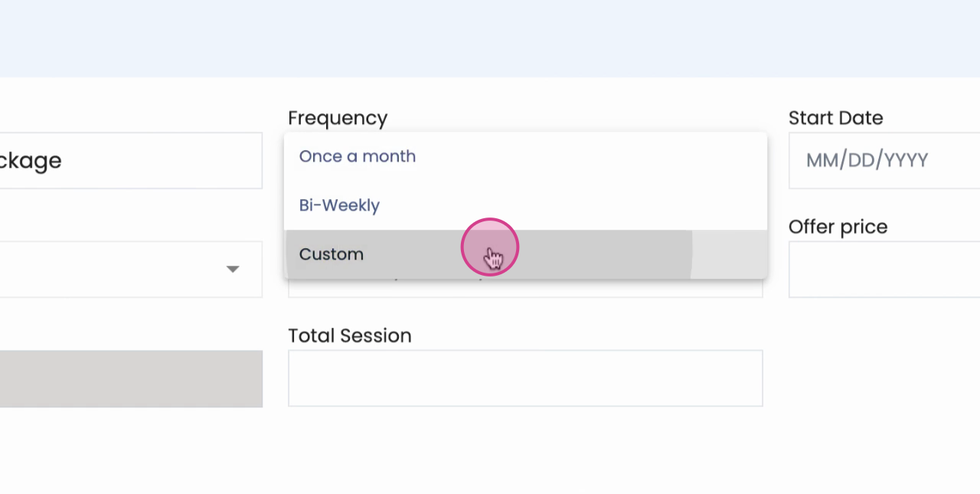Screen dimensions: 980x494
Task: Click blank area below Offer price field
Action: pyautogui.click(x=884, y=383)
